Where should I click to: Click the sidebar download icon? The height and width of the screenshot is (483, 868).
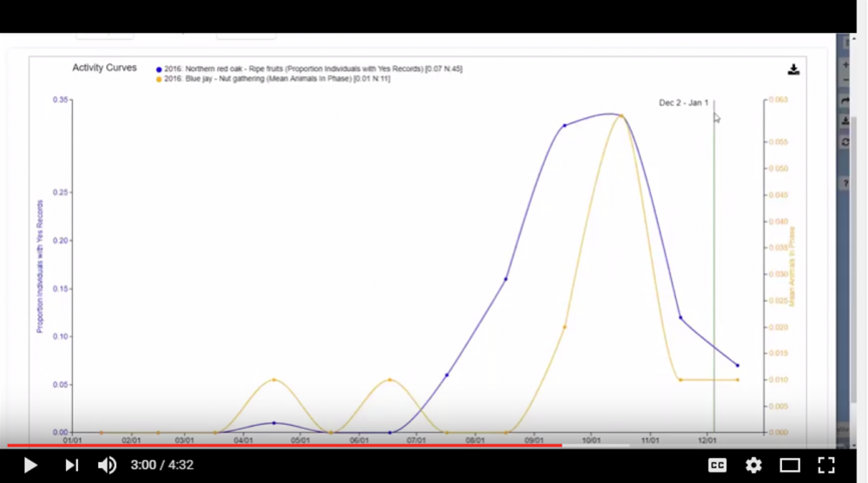pyautogui.click(x=845, y=121)
